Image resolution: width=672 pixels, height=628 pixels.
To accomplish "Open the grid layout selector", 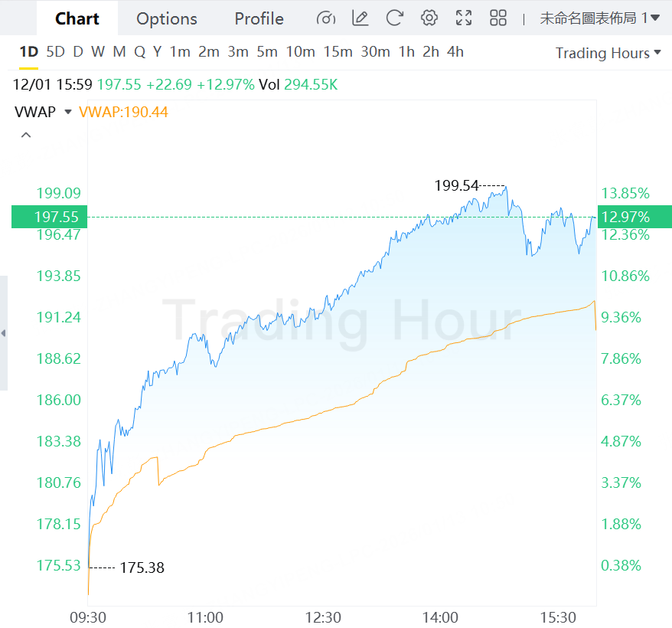I will pyautogui.click(x=498, y=18).
